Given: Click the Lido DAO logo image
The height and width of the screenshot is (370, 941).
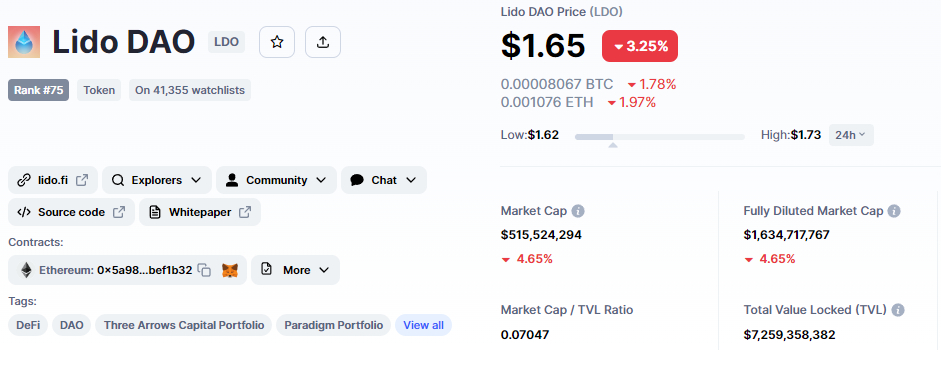Looking at the screenshot, I should tap(24, 42).
